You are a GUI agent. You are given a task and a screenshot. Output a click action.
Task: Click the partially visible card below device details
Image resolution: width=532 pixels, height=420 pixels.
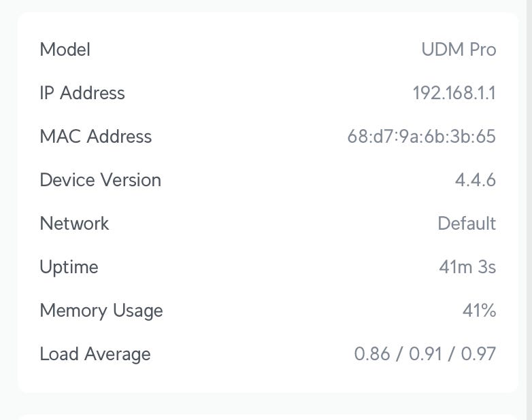coord(267,416)
